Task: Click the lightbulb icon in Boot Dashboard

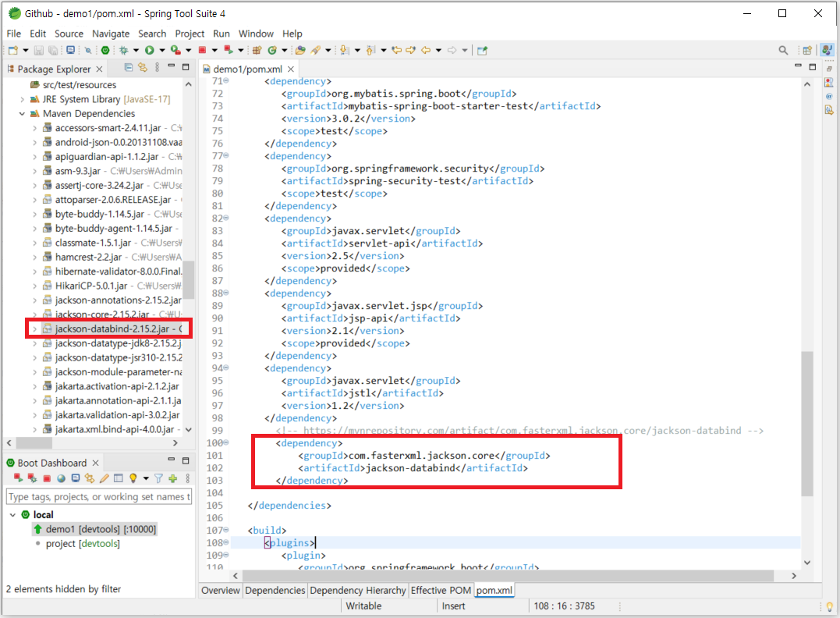Action: (133, 478)
